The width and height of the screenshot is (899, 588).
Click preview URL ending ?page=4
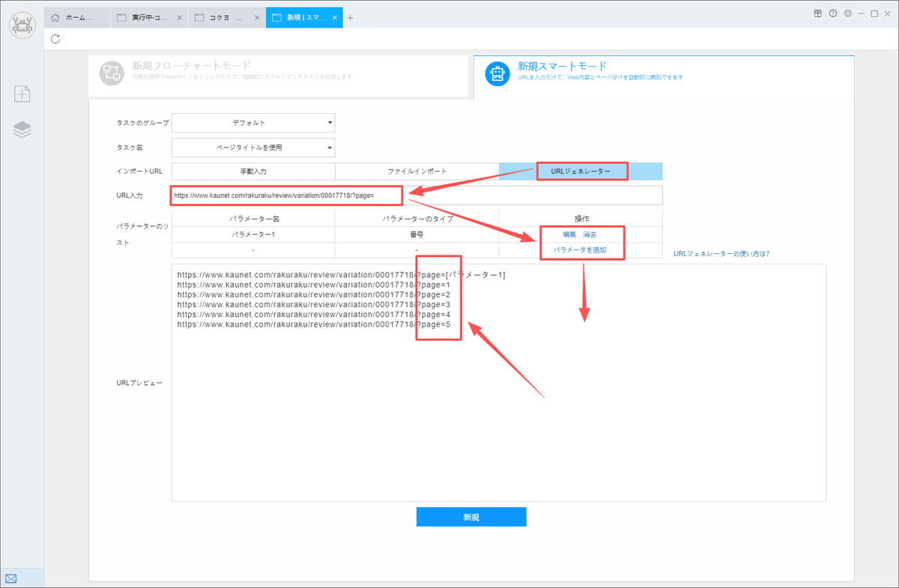314,315
